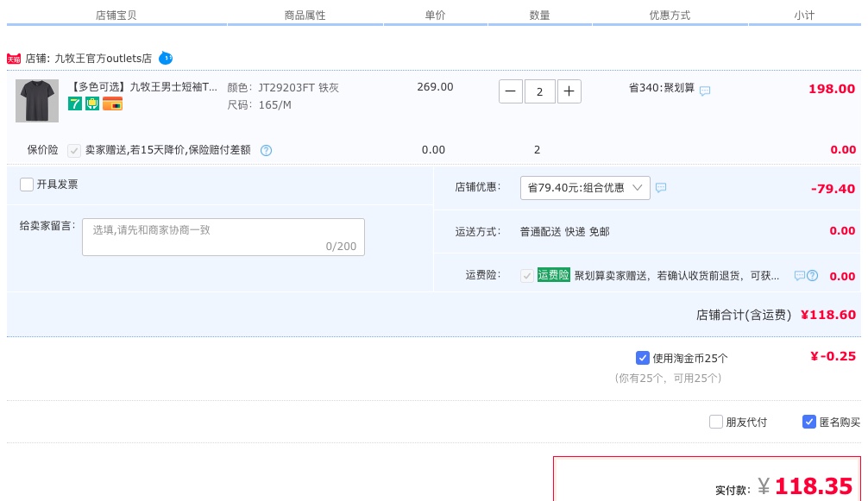Screen dimensions: 868x501
Task: Toggle the 运费险 freight insurance checkbox
Action: point(527,275)
